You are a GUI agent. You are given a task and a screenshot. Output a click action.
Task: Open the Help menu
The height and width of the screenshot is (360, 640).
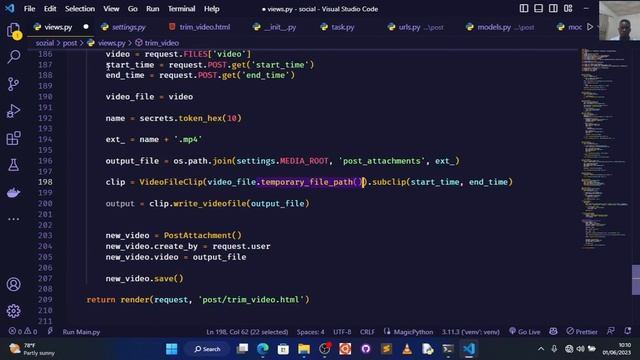[211, 9]
